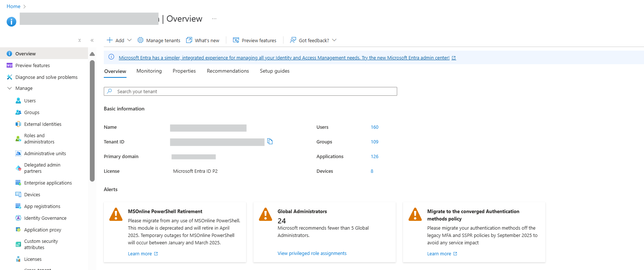644x270 pixels.
Task: Click the Got feedback person icon
Action: [x=293, y=40]
